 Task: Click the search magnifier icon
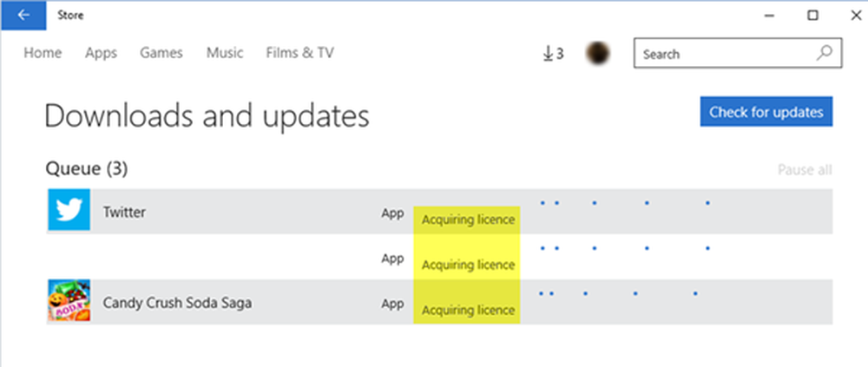pyautogui.click(x=825, y=54)
